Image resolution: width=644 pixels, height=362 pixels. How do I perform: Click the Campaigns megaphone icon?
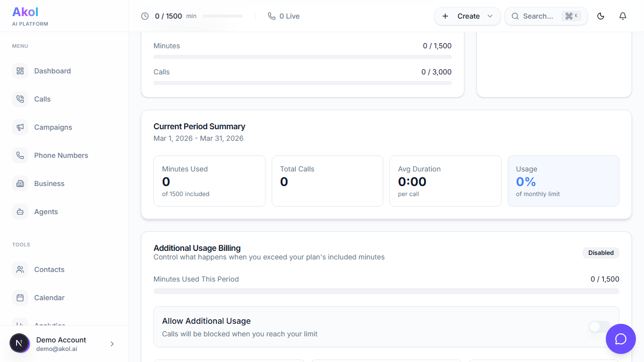pos(20,127)
